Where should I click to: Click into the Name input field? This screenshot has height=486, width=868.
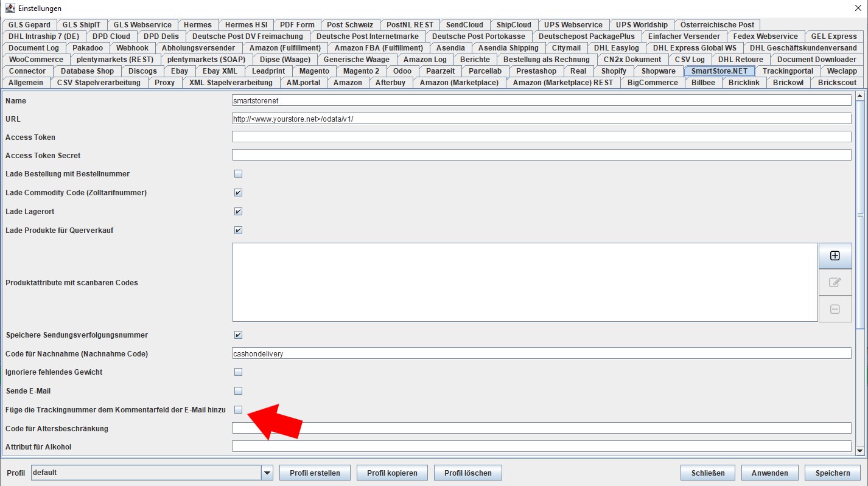pyautogui.click(x=541, y=100)
